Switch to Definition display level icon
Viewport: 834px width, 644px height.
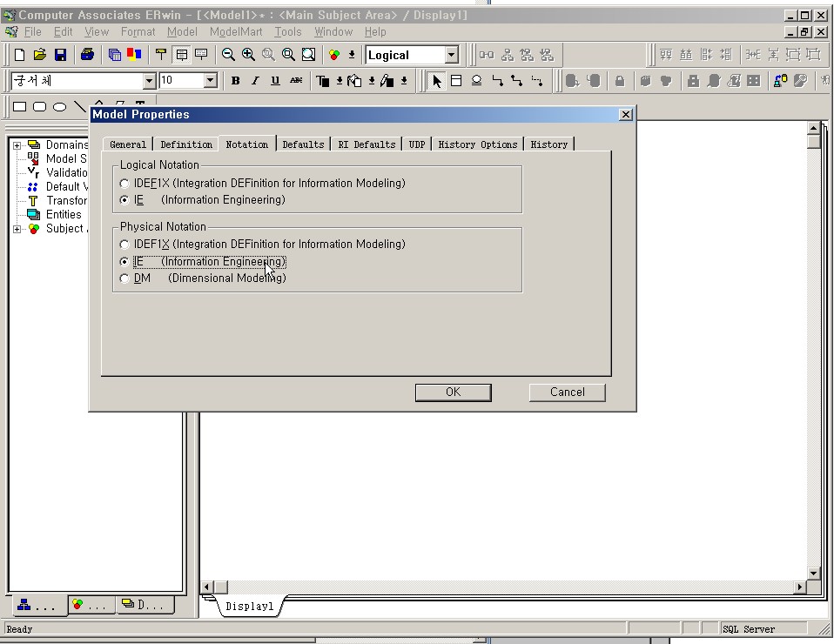[x=201, y=55]
